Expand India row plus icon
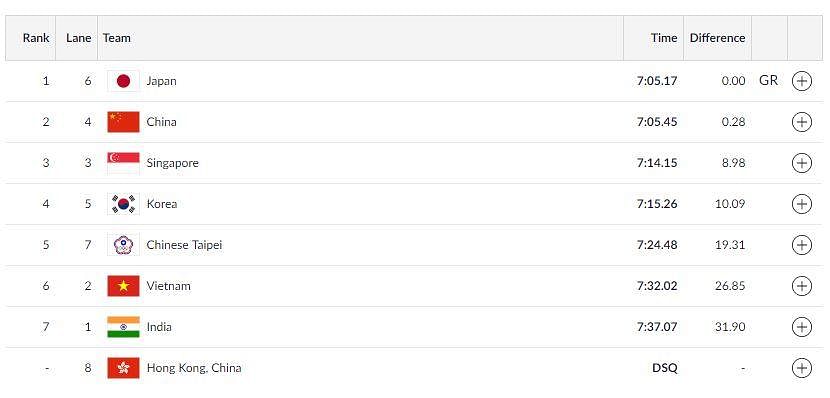Screen dimensions: 830x398 pyautogui.click(x=801, y=327)
